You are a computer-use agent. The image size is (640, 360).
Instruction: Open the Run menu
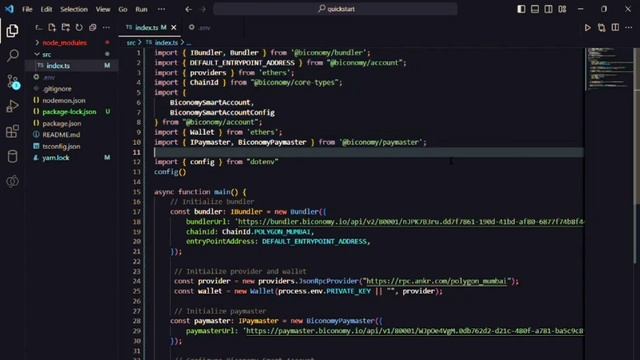click(141, 9)
